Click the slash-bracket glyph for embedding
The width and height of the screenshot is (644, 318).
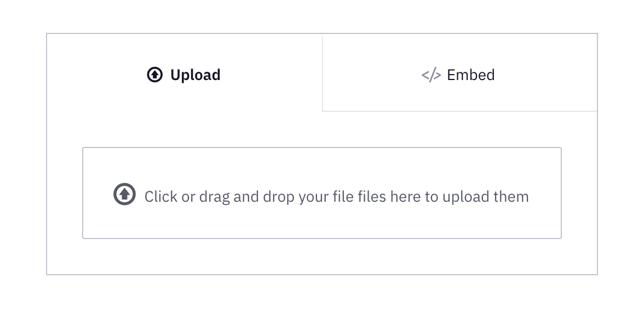[x=432, y=75]
